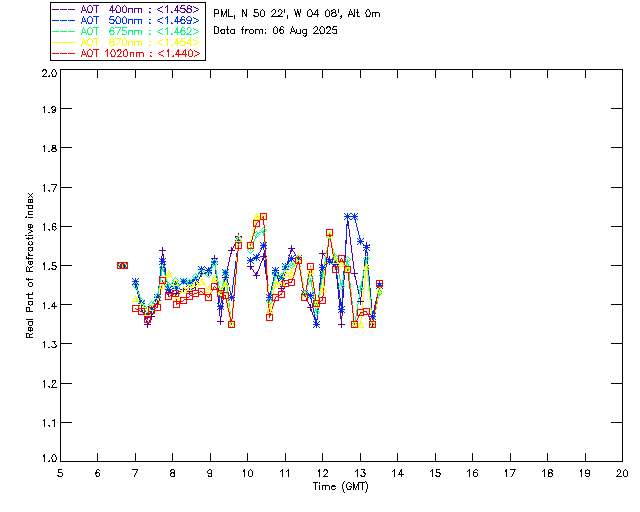Click the y-axis label 1.9
640x512 pixels.
coord(49,109)
